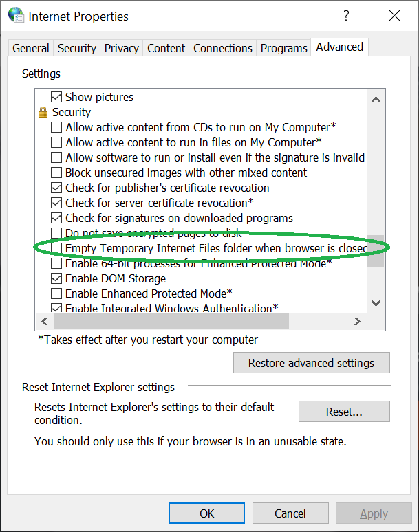Enable Allow active content from CDs

[x=56, y=127]
